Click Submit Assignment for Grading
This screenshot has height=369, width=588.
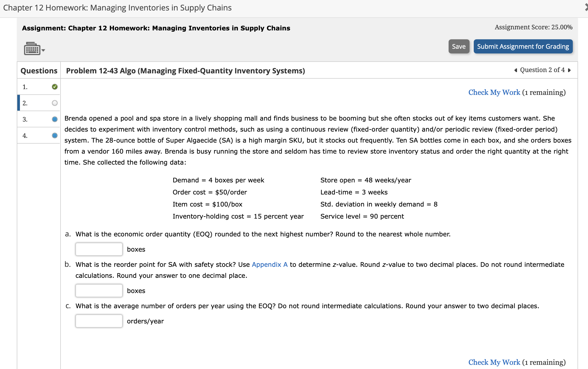tap(523, 46)
